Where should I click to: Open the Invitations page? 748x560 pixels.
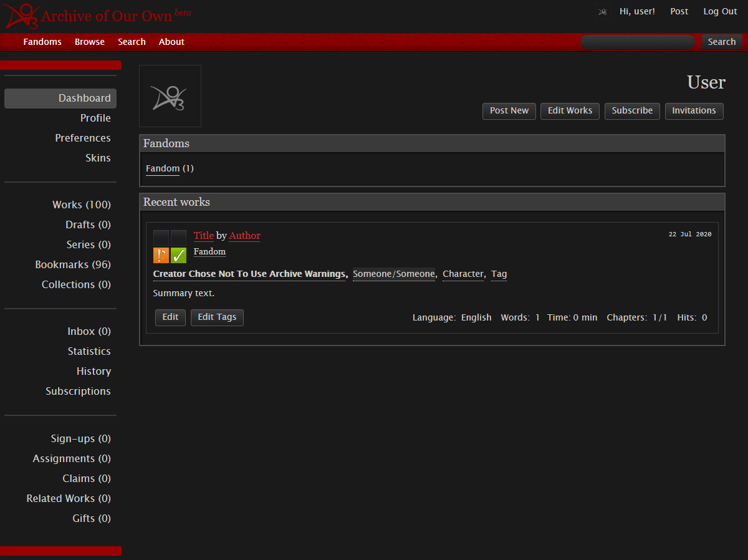click(x=694, y=111)
